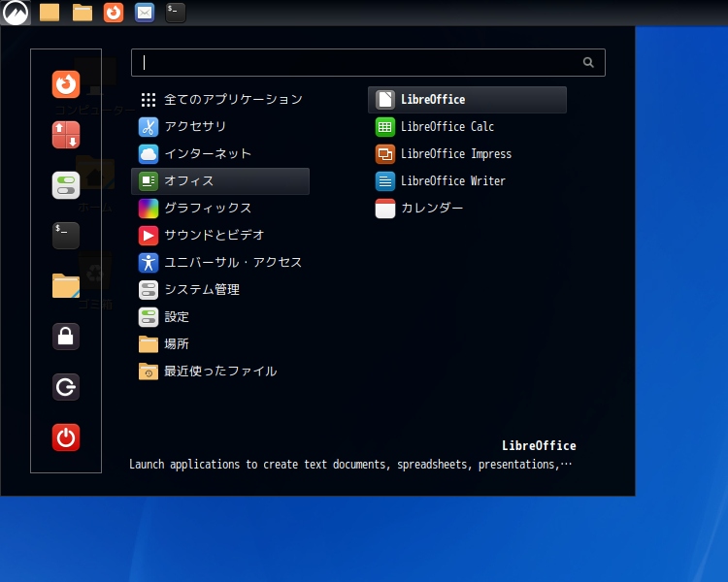Focus the application search field
The image size is (728, 582).
(x=368, y=63)
